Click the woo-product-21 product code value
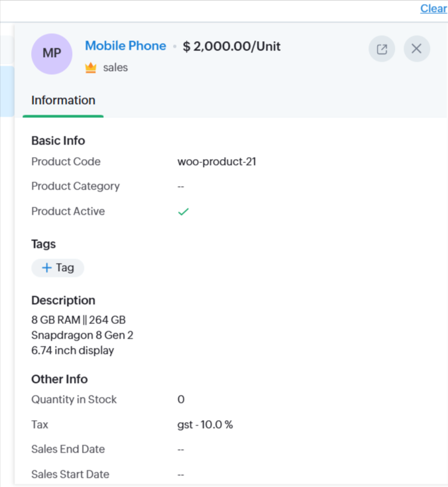This screenshot has width=448, height=487. [217, 162]
